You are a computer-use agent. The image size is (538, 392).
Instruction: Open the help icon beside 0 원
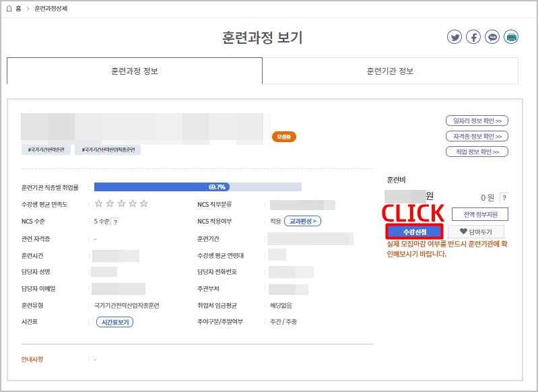tap(504, 198)
